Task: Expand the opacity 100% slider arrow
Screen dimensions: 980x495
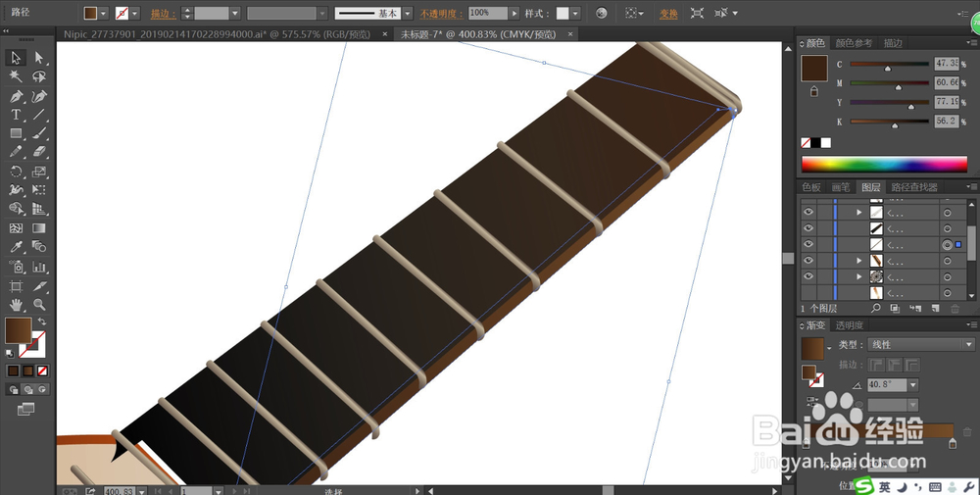Action: (x=514, y=13)
